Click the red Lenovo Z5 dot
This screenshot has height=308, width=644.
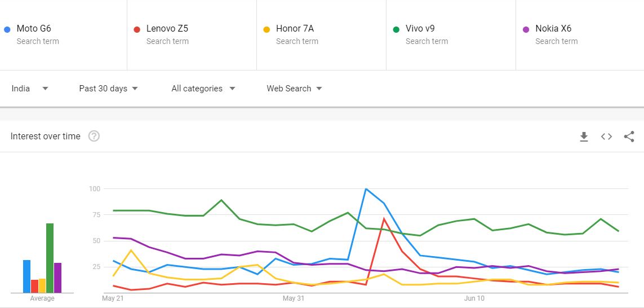point(136,29)
